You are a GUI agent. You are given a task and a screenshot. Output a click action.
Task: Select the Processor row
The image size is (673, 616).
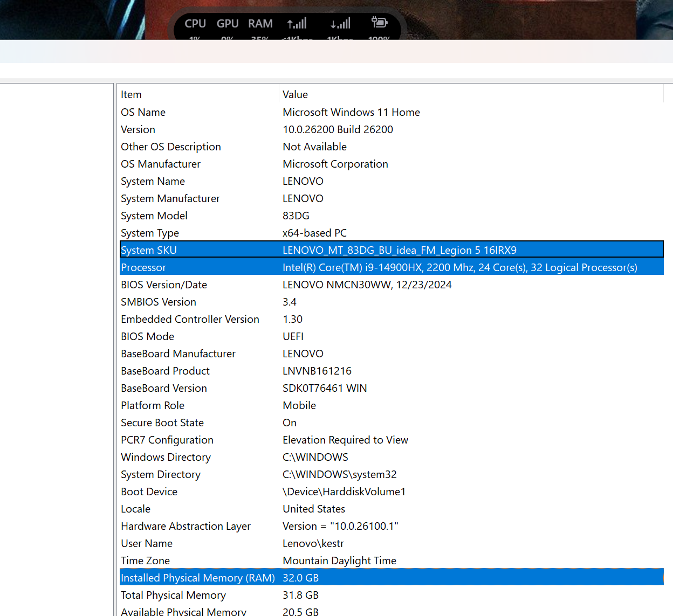coord(392,267)
